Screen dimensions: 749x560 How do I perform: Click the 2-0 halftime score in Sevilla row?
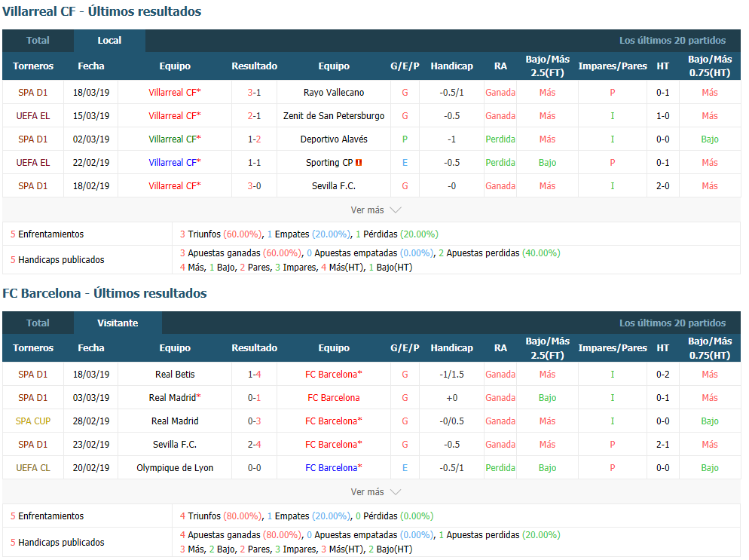click(x=662, y=186)
